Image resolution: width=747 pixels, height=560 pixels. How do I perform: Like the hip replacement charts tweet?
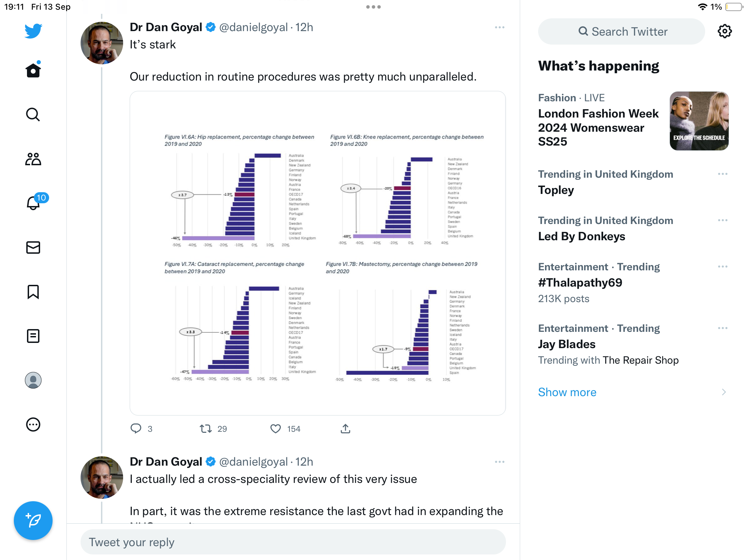[276, 429]
